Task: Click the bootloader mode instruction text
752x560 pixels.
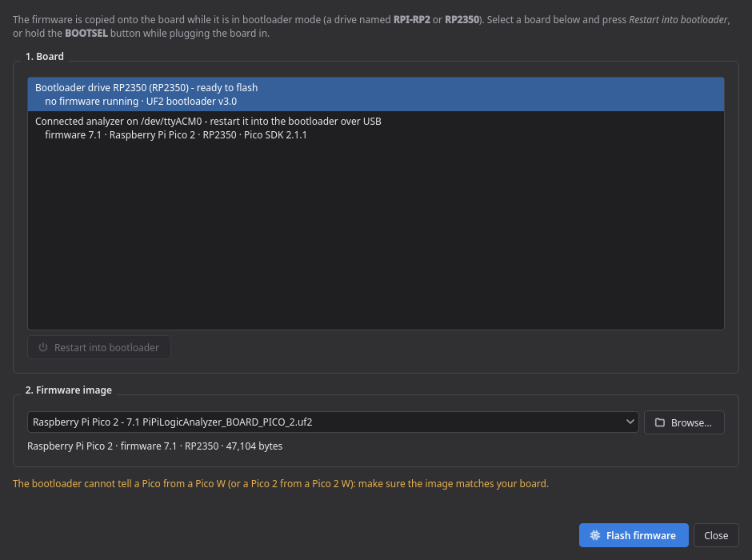Action: pyautogui.click(x=371, y=26)
